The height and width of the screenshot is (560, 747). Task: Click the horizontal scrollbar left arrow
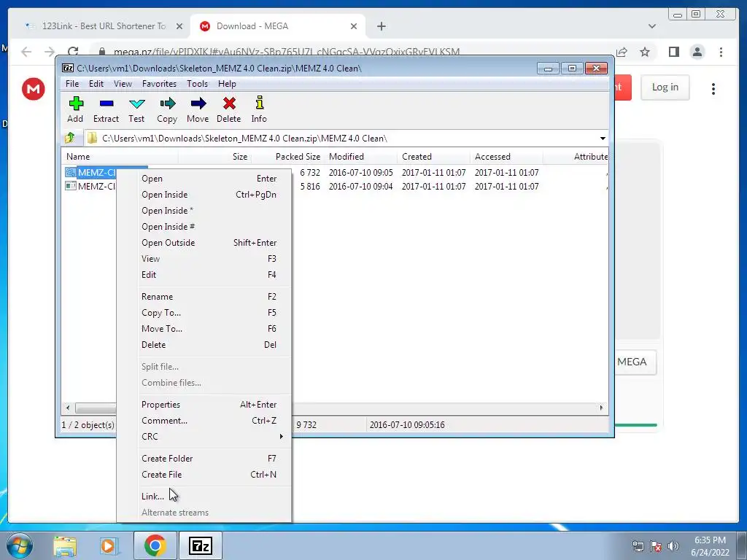pos(68,408)
